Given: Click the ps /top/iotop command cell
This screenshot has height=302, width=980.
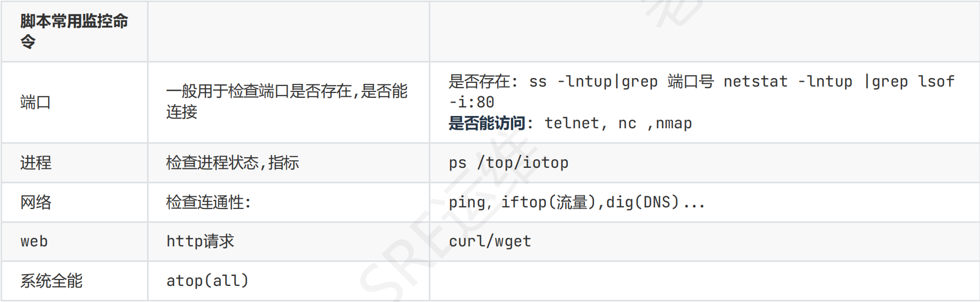Looking at the screenshot, I should pos(705,162).
